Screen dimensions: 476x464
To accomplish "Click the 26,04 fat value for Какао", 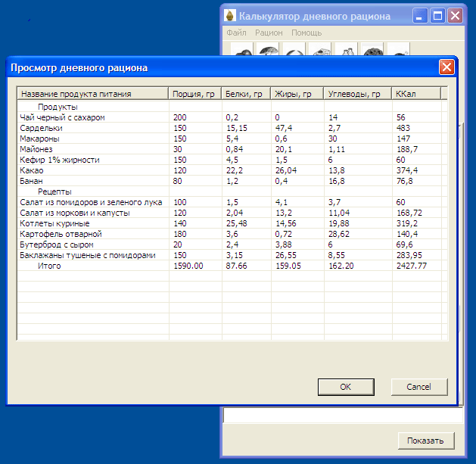I will point(285,170).
